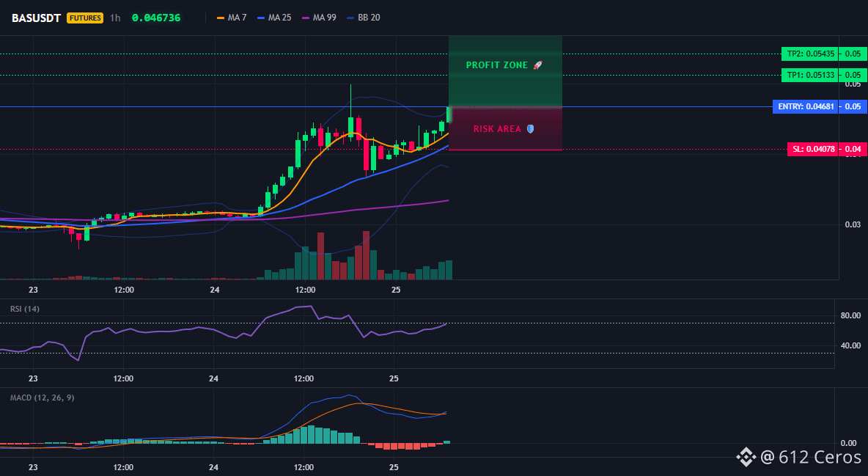868x476 pixels.
Task: Toggle the BB 20 legend entry
Action: pos(363,18)
